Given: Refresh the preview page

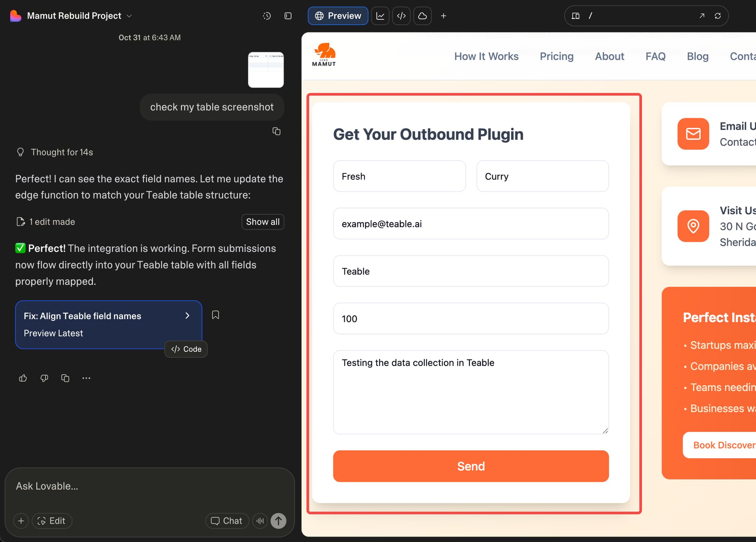Looking at the screenshot, I should coord(718,16).
